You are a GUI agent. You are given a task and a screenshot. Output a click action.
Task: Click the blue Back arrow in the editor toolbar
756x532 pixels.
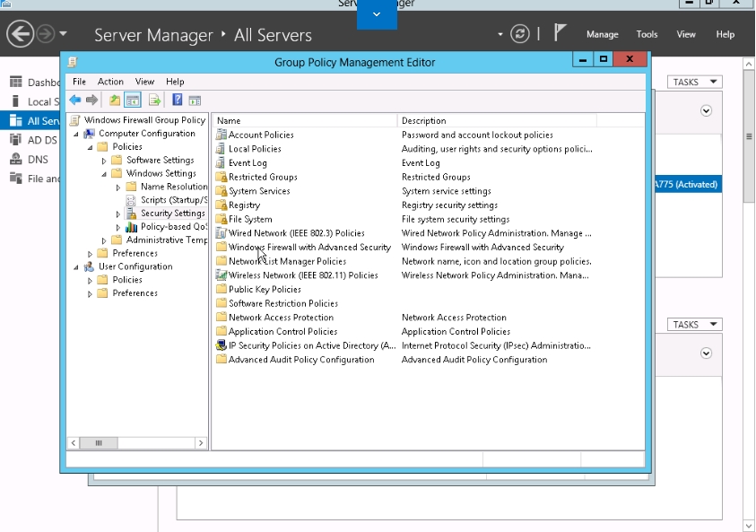[74, 100]
